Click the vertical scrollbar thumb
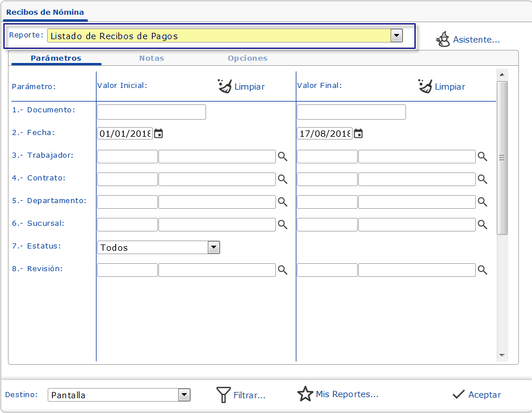The height and width of the screenshot is (413, 532). [502, 158]
